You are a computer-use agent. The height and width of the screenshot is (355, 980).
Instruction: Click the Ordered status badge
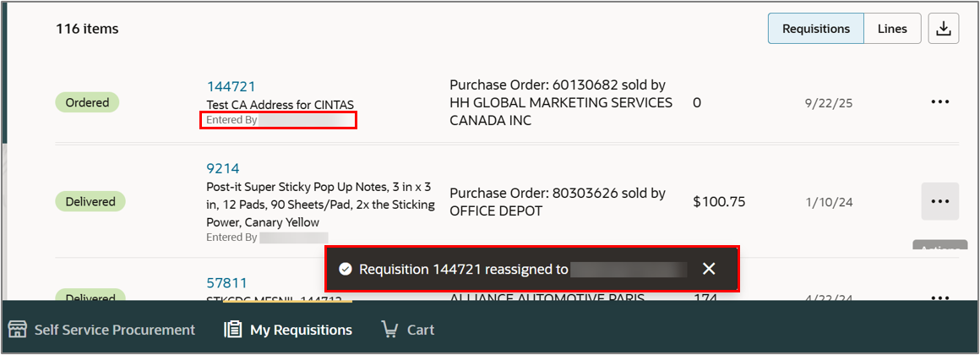pyautogui.click(x=88, y=102)
